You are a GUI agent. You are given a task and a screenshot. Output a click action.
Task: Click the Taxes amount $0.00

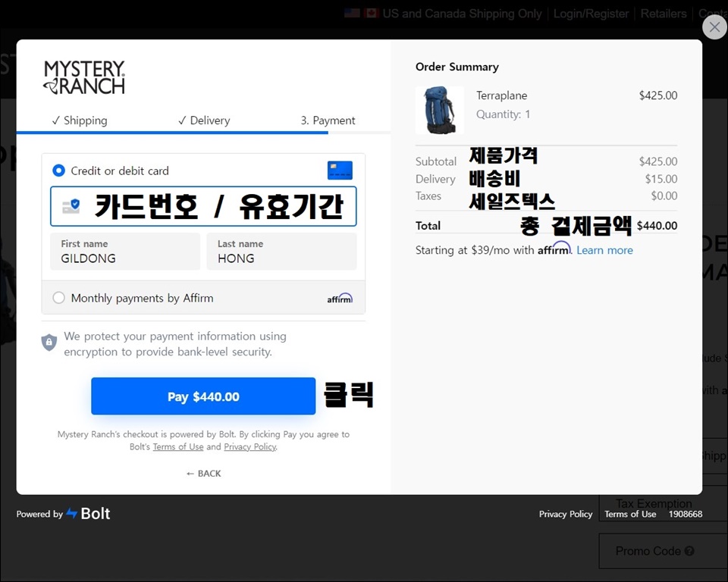(664, 196)
